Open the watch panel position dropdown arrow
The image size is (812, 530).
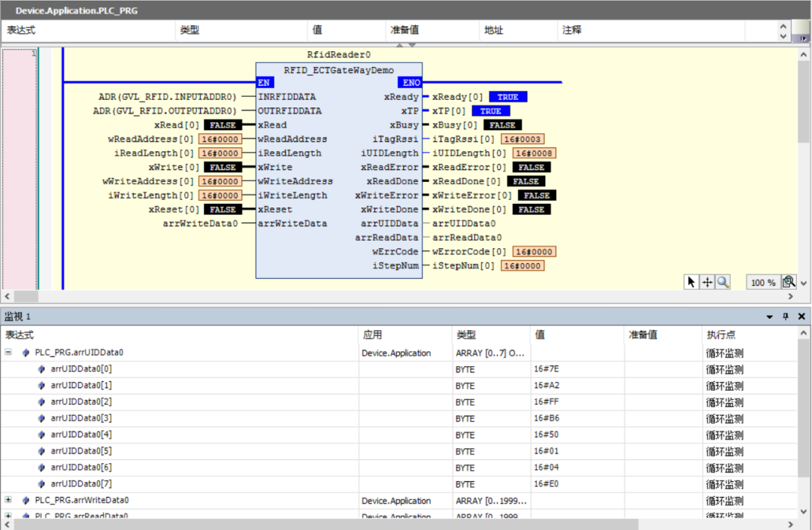(769, 316)
